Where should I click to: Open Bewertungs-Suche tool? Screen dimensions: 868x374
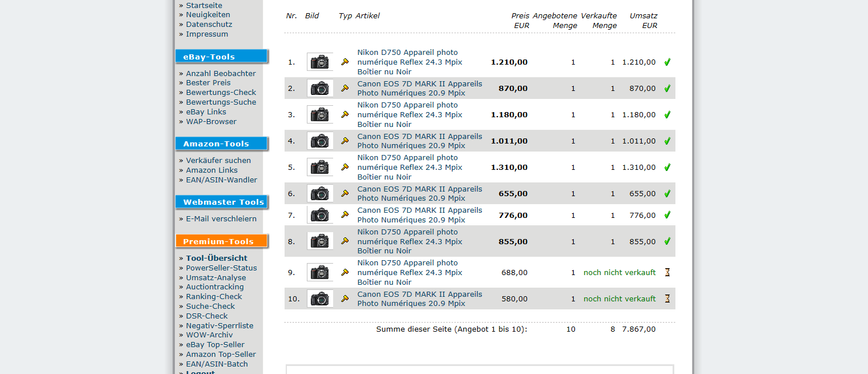(x=221, y=102)
